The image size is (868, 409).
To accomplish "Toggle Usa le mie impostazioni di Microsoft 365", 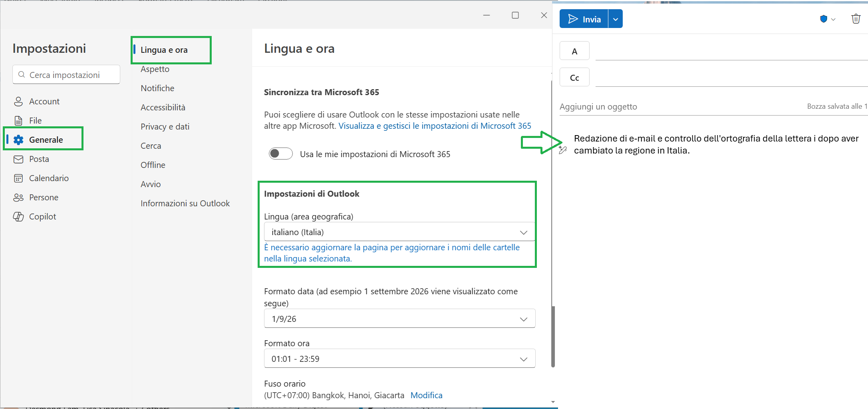I will click(281, 154).
